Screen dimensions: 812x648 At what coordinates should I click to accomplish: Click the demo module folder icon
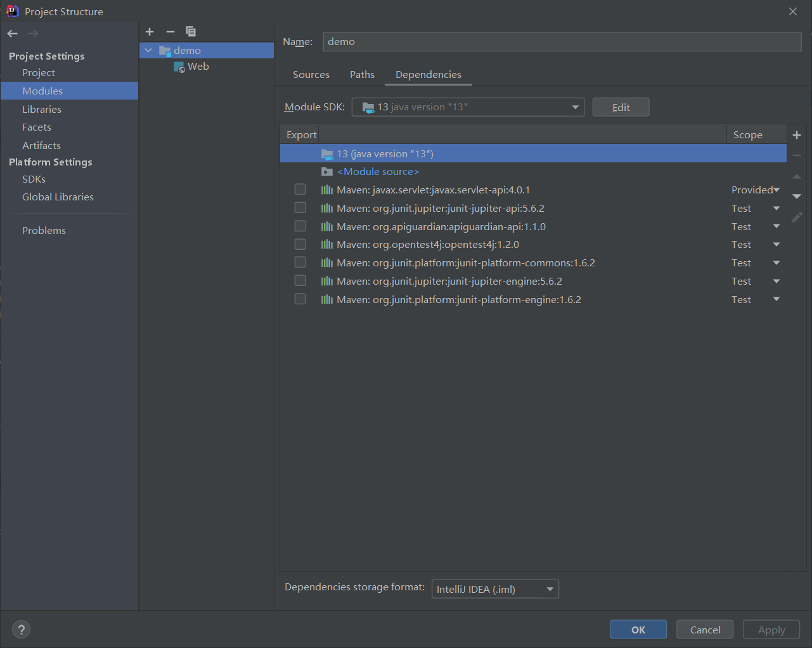click(x=165, y=51)
